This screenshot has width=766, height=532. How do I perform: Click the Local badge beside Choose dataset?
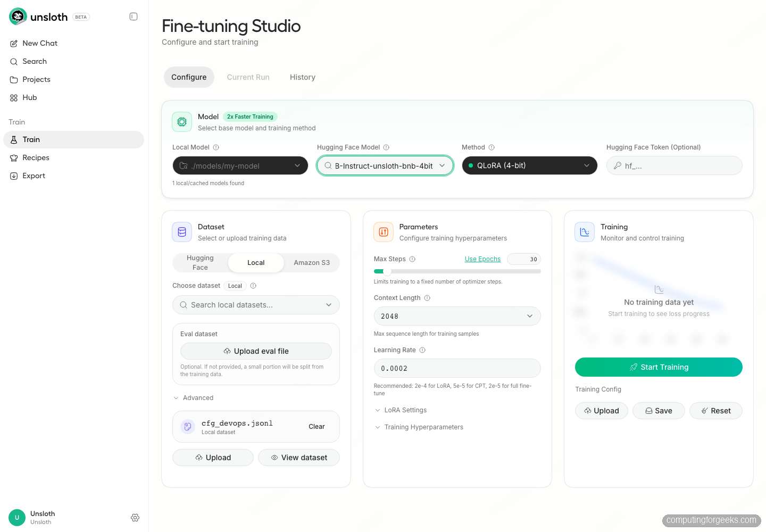tap(235, 286)
